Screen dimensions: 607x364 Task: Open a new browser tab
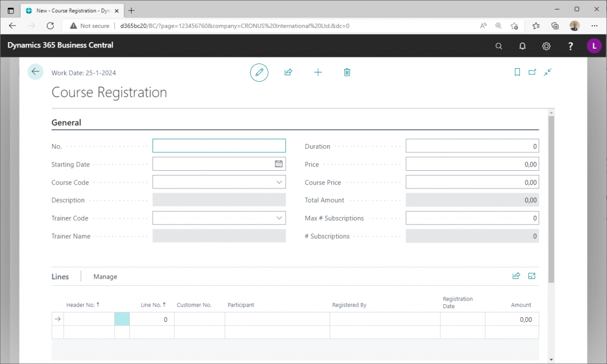point(131,11)
